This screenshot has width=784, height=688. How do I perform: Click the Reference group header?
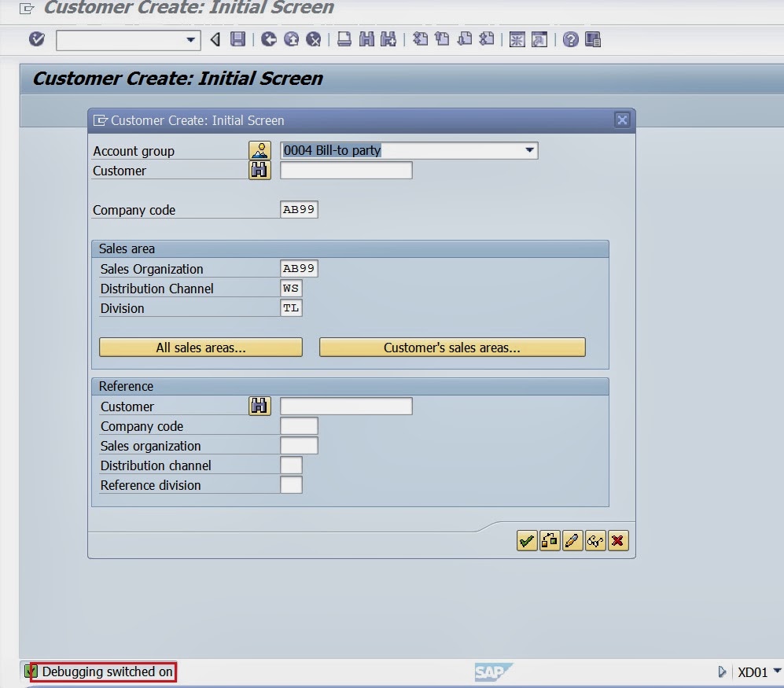point(351,387)
